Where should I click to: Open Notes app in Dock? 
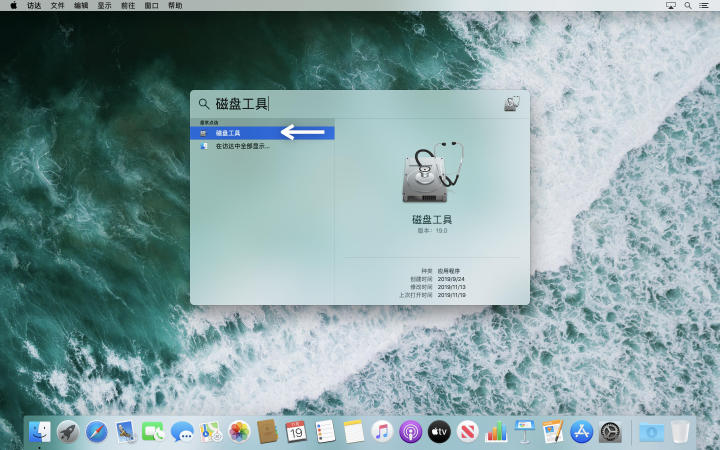click(354, 432)
